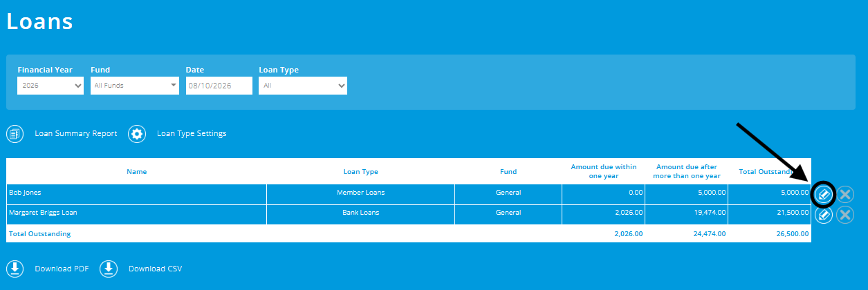Sort by the Name column header

click(x=137, y=172)
